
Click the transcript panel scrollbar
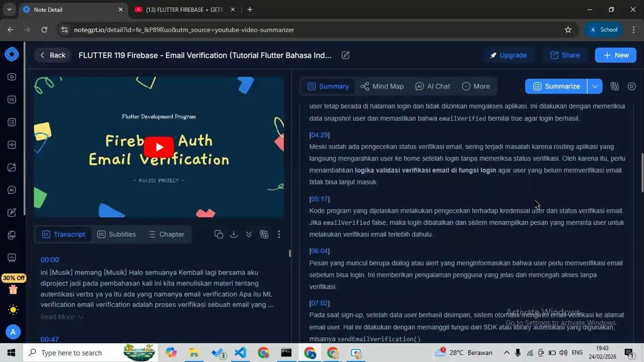point(290,253)
